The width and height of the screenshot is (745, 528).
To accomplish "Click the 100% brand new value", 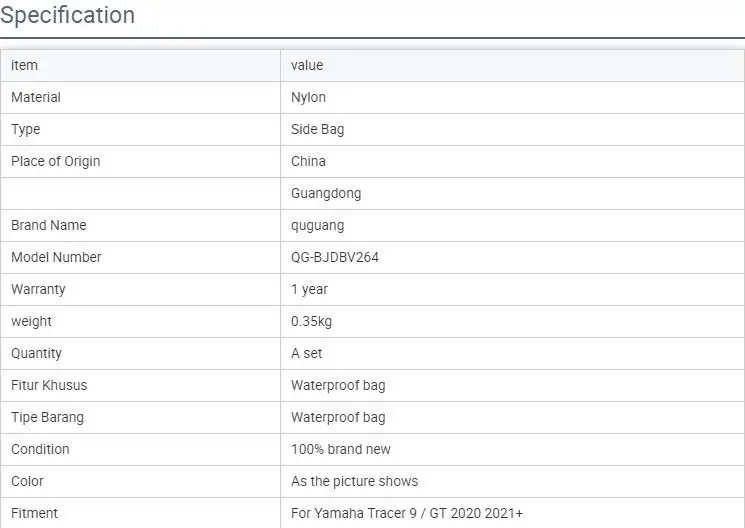I will [x=341, y=449].
